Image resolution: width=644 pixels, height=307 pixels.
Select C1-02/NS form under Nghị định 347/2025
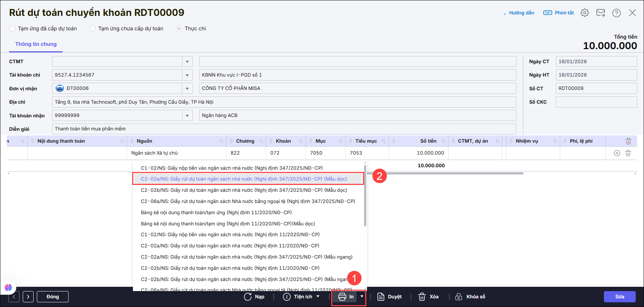pos(248,168)
